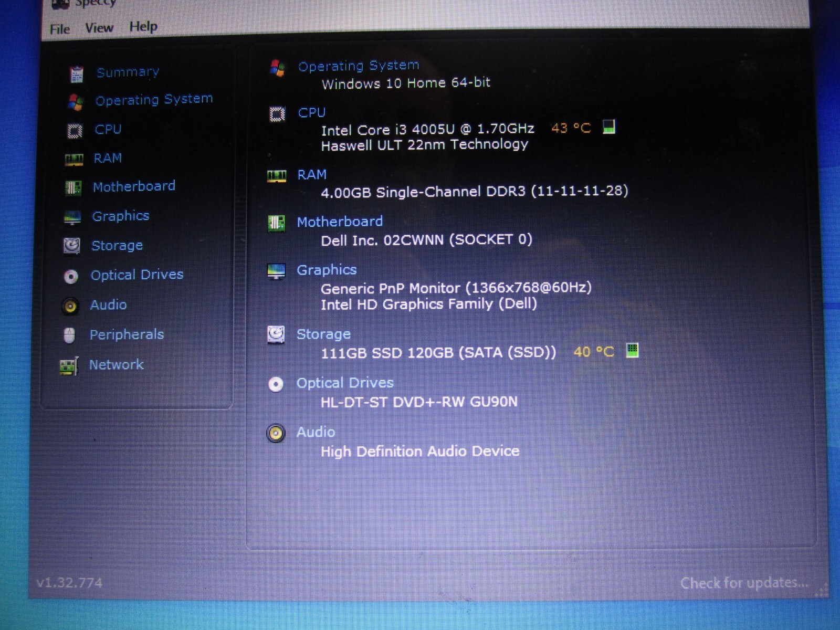840x630 pixels.
Task: Select Peripherals in the sidebar
Action: (x=127, y=335)
